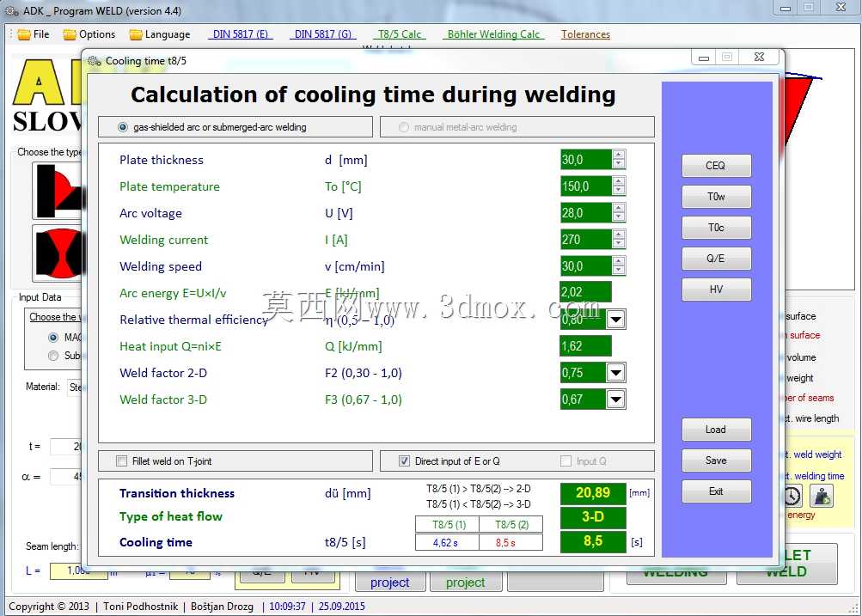The width and height of the screenshot is (862, 616).
Task: Click the plate thickness field 30,0
Action: [x=585, y=160]
